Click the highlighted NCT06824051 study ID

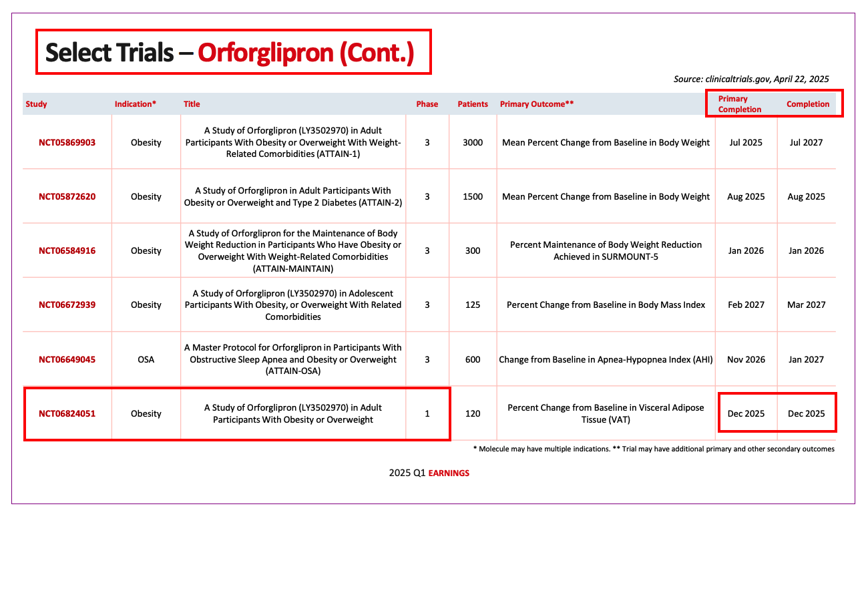[67, 413]
